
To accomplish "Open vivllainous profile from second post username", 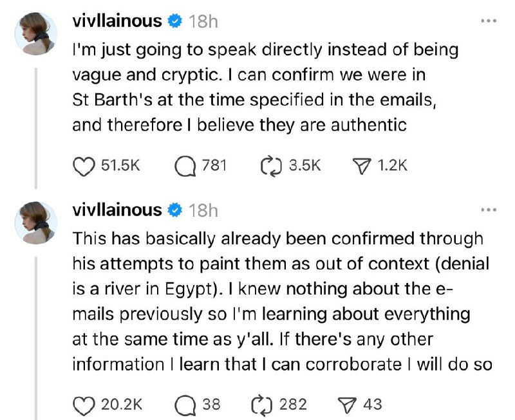I will tap(117, 210).
